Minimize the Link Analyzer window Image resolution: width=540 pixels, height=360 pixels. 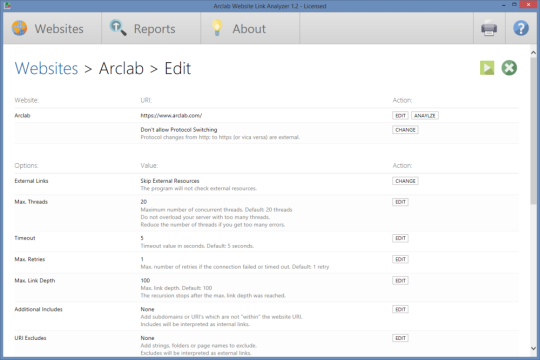coord(503,5)
